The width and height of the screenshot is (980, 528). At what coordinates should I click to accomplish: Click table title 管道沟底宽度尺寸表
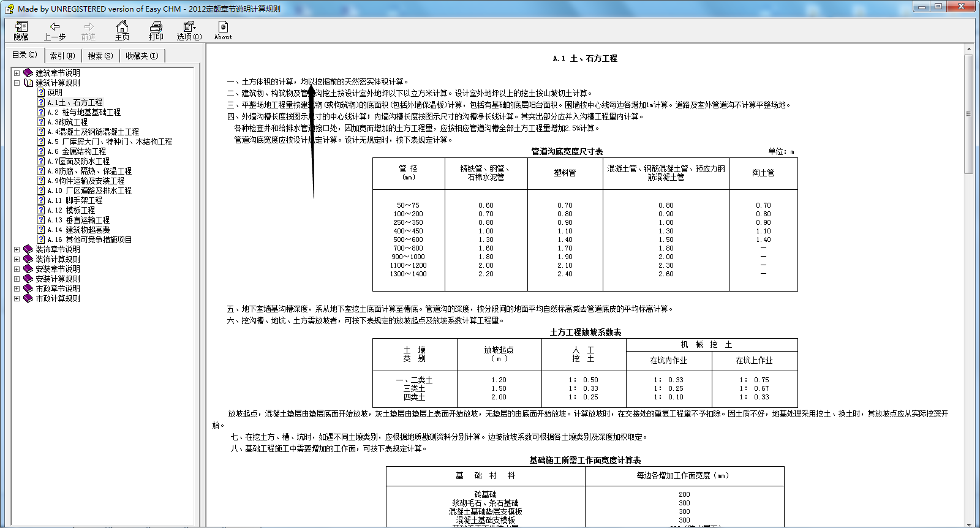tap(567, 151)
